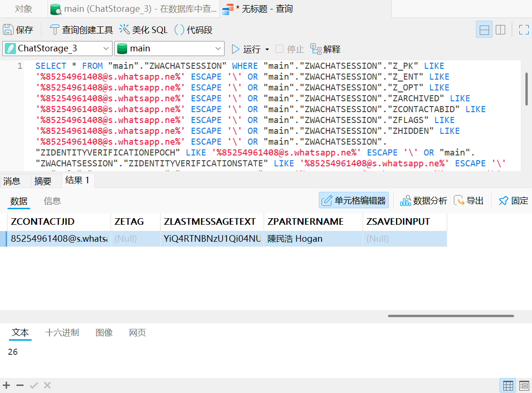Click the ZCONTACTJID column header
Viewport: 532px width, 393px height.
pyautogui.click(x=59, y=222)
